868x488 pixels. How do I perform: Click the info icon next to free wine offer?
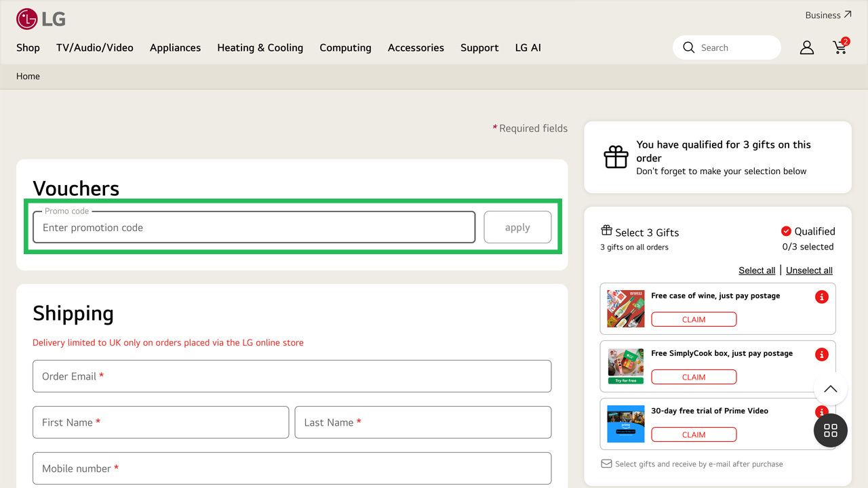coord(821,296)
